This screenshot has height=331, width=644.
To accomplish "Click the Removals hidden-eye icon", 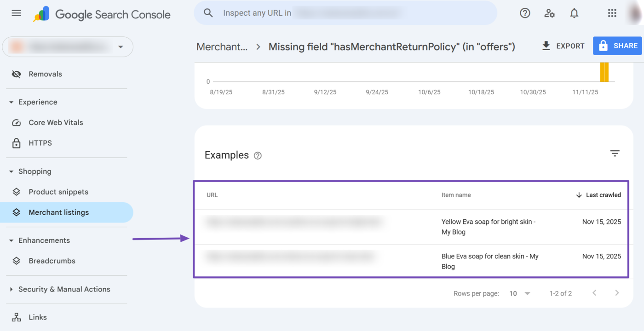I will click(17, 74).
